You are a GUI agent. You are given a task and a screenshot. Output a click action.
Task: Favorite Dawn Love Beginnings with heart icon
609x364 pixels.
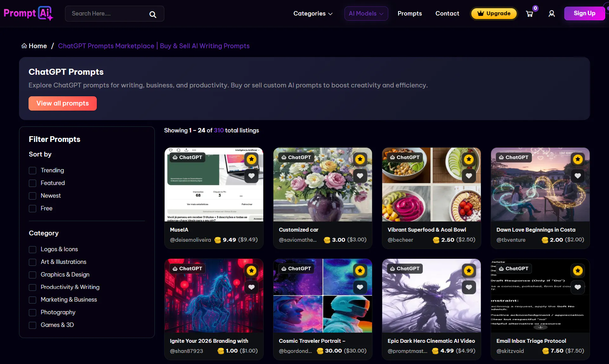pos(578,176)
